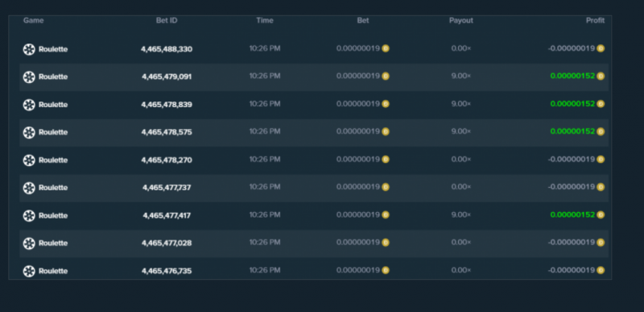Click bet coin icon in row 4,465,477,417
The image size is (644, 312).
click(386, 215)
